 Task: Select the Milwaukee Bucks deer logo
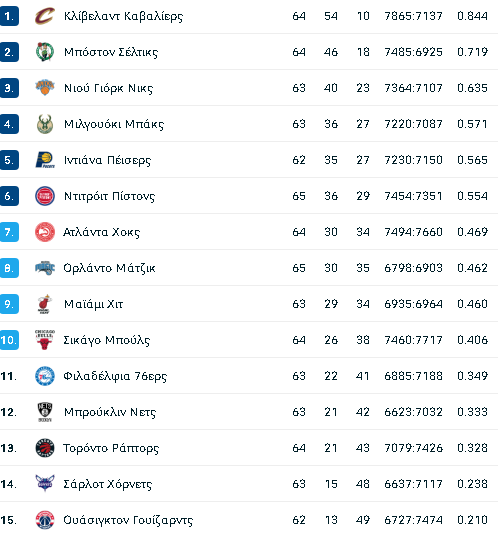(45, 124)
